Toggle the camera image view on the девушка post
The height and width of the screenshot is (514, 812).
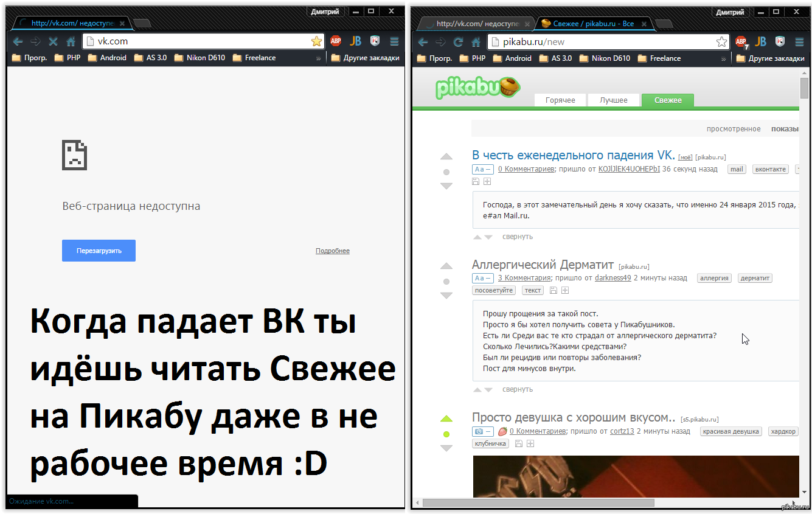(x=483, y=431)
